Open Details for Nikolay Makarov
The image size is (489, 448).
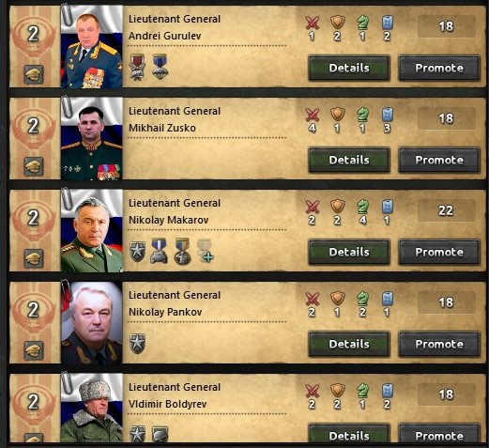[x=349, y=252]
